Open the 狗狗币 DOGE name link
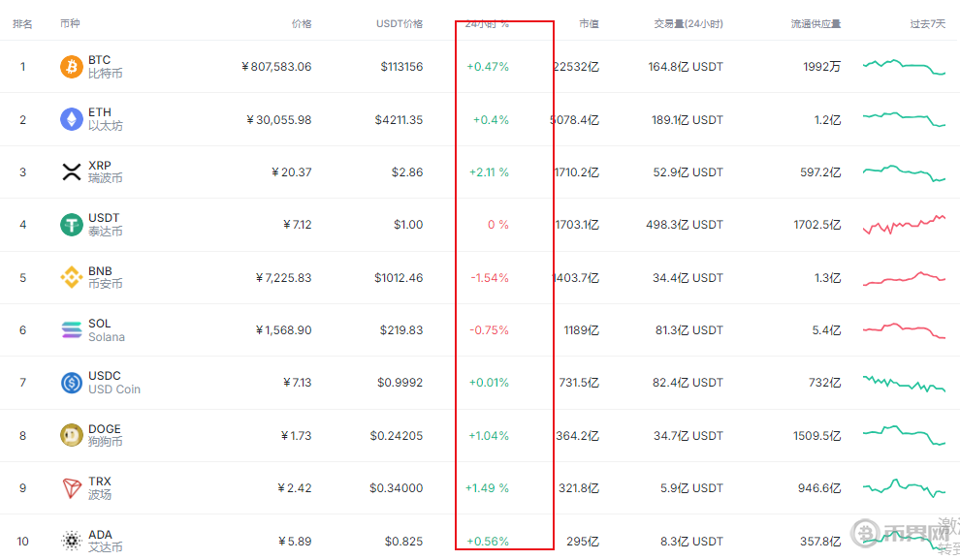960x560 pixels. 105,443
